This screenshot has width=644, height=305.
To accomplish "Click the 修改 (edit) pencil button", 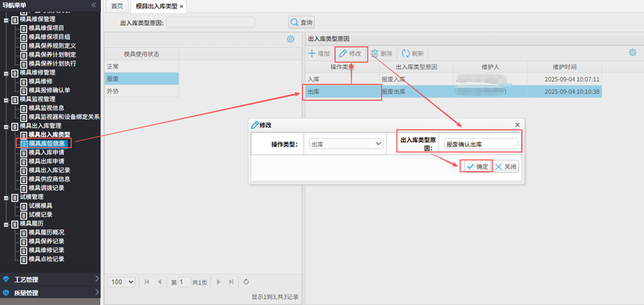I will pos(350,54).
